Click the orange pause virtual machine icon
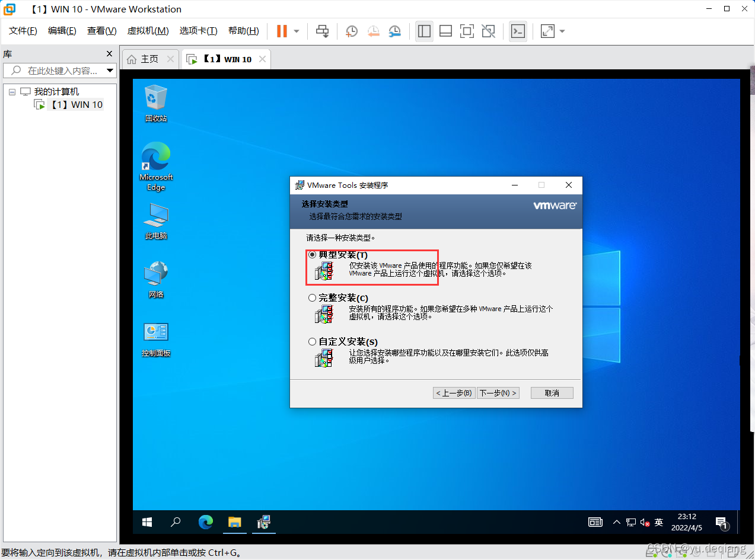The width and height of the screenshot is (755, 560). [x=282, y=31]
